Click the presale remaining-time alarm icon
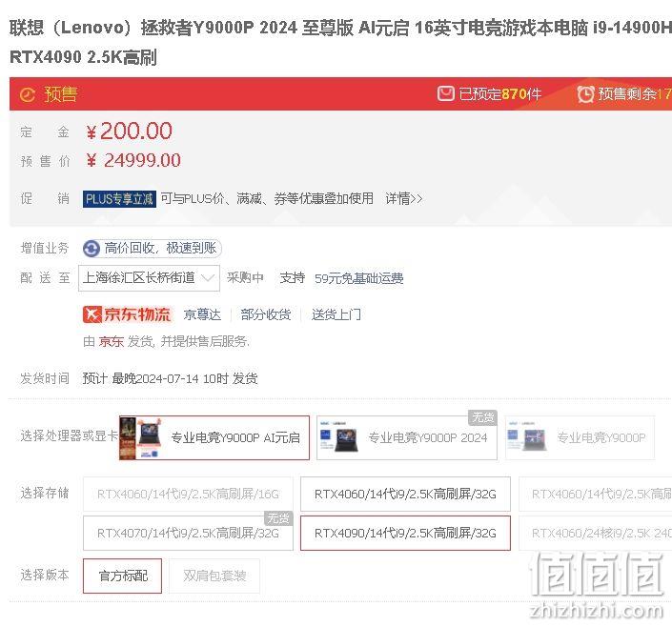The image size is (672, 627). (585, 93)
